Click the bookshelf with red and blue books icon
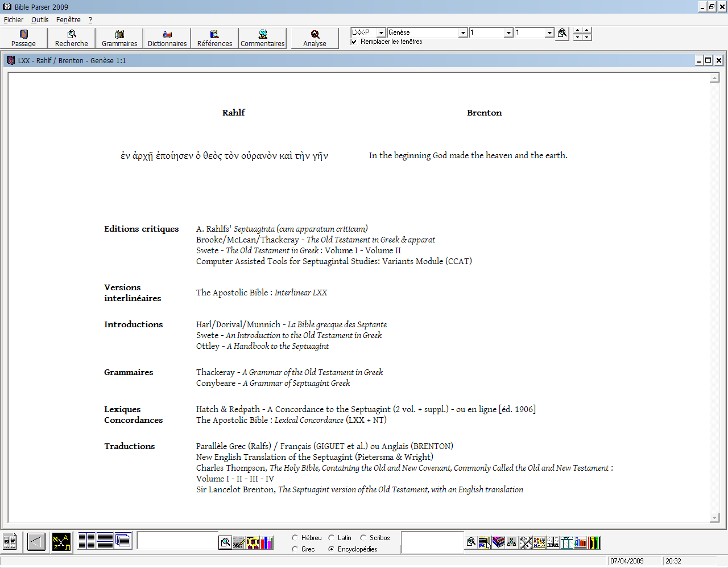The width and height of the screenshot is (728, 568). click(581, 542)
